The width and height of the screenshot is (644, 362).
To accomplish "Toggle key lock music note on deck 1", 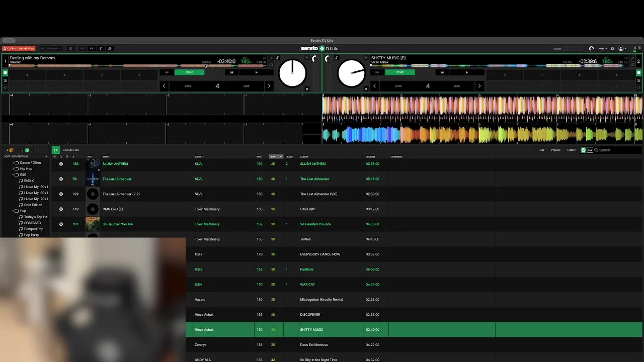I will tap(277, 58).
